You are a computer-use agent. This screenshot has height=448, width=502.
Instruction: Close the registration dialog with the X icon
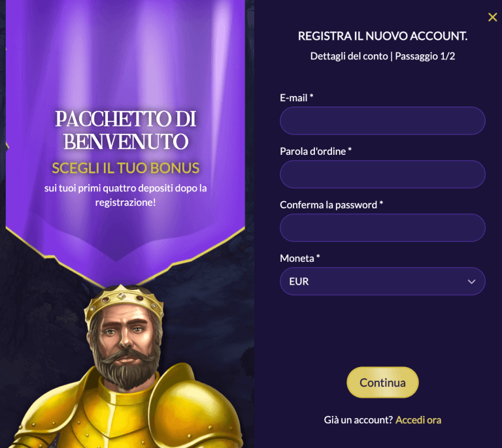click(x=492, y=17)
